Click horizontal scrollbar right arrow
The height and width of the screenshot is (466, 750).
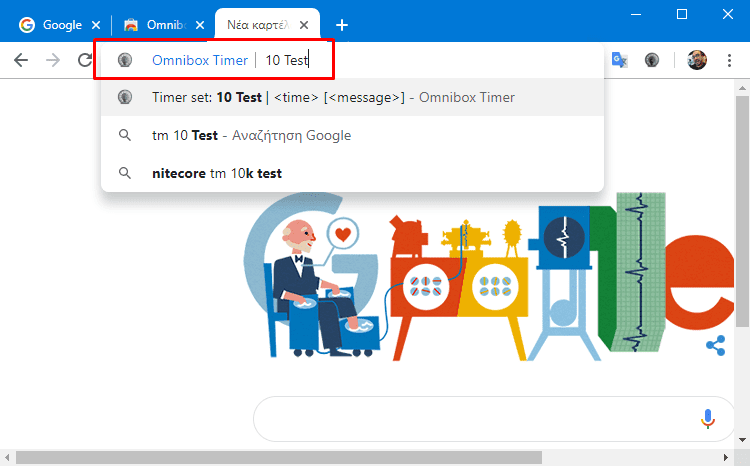[x=726, y=458]
